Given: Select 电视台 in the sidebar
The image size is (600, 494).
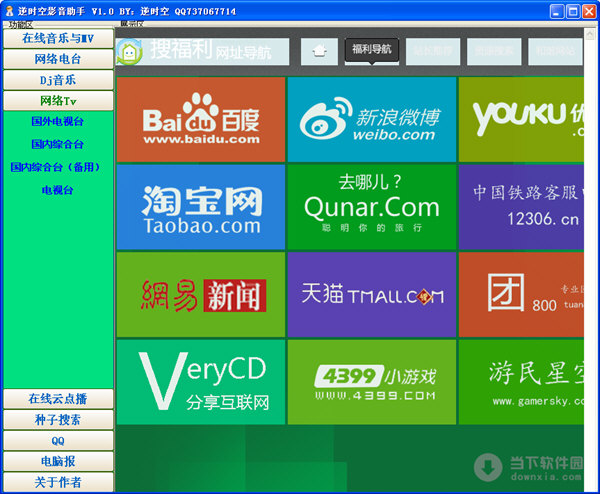Looking at the screenshot, I should pos(57,190).
